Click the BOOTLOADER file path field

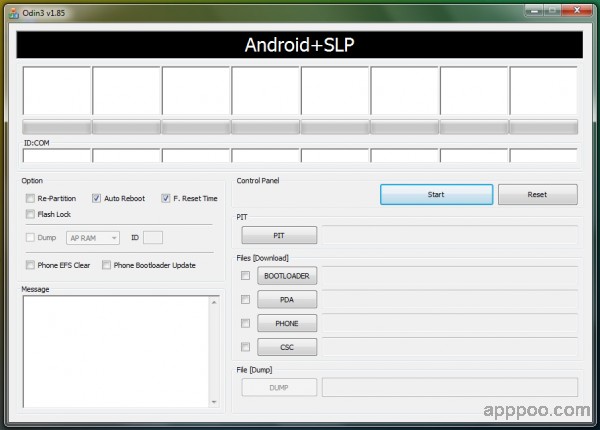click(x=450, y=276)
